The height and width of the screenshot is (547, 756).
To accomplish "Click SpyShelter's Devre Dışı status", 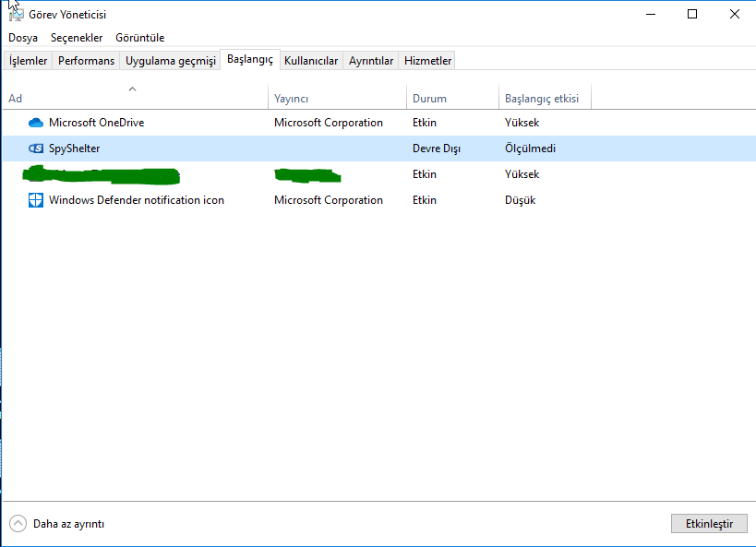I will point(437,149).
